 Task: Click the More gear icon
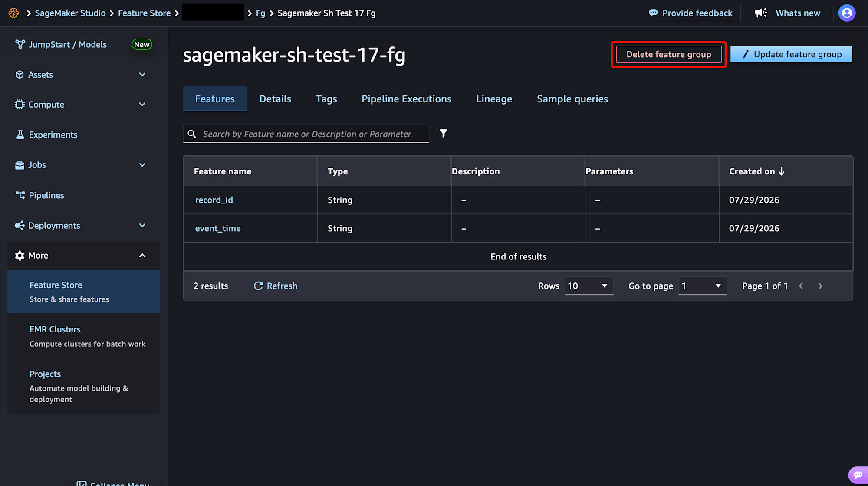[20, 256]
